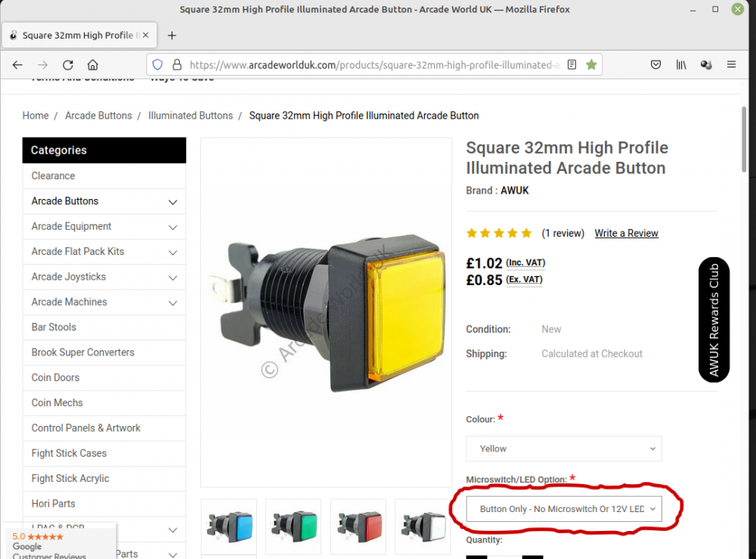The height and width of the screenshot is (559, 756).
Task: Reload the current page
Action: tap(68, 64)
